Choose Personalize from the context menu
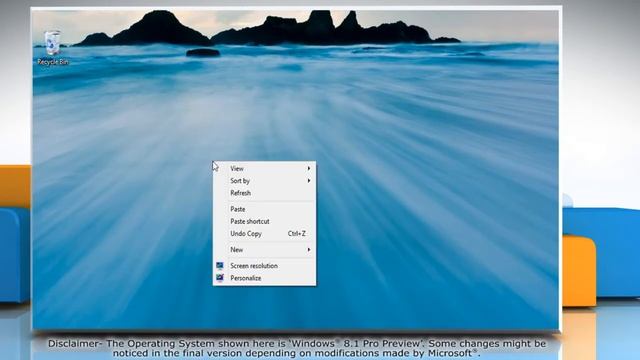The image size is (640, 360). click(x=264, y=278)
